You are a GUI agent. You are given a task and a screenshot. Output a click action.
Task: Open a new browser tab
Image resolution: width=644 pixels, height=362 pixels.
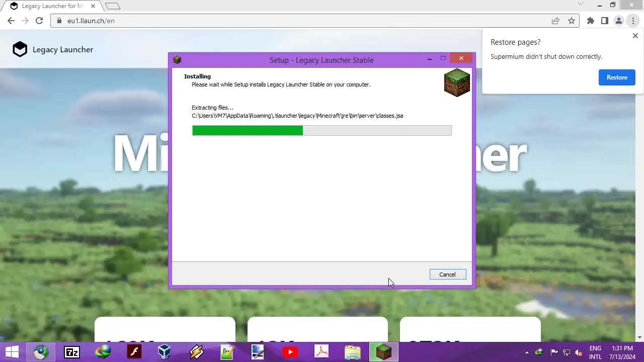(113, 6)
